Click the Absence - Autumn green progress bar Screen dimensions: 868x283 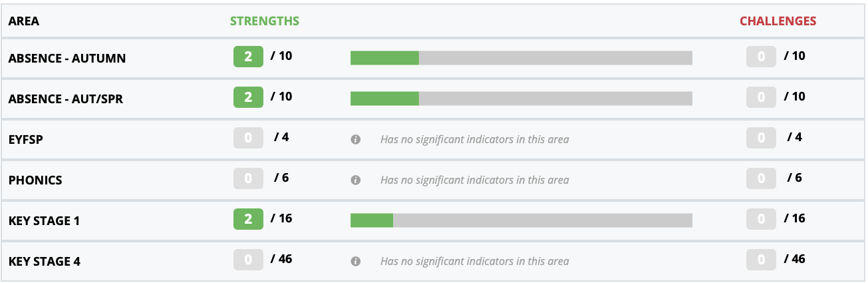[384, 58]
